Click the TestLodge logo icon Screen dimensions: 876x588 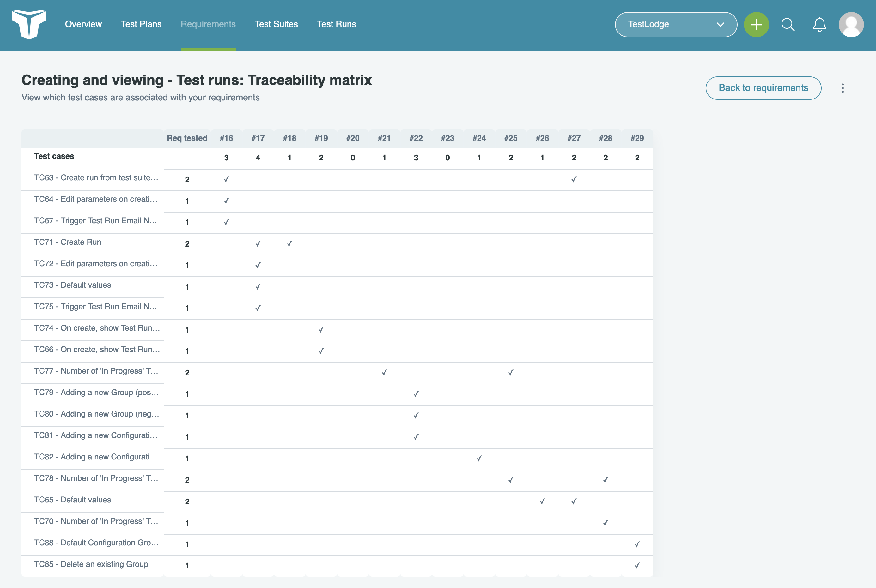29,24
